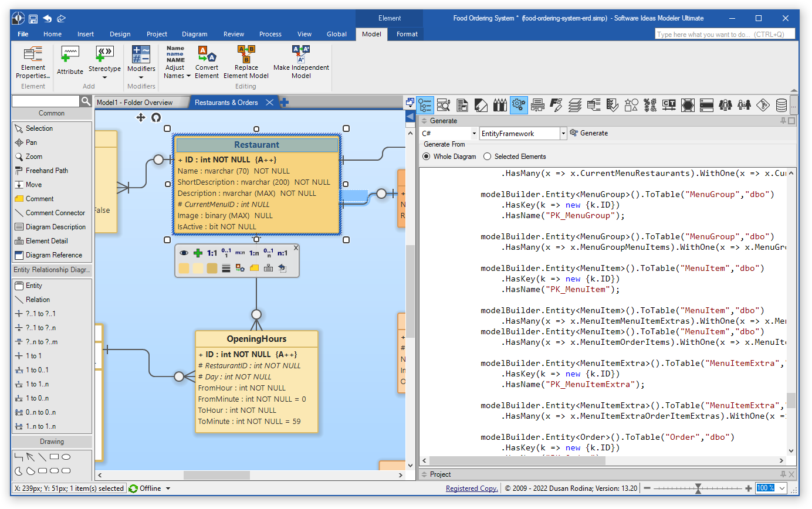Screen dimensions: 812x509
Task: Toggle visibility with the eye icon on Restaurant
Action: [184, 252]
